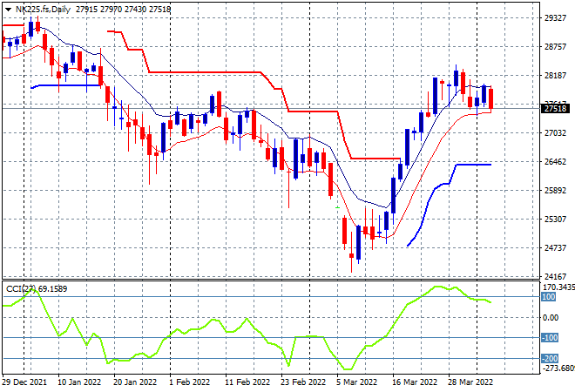Screen dimensions: 575x392
Task: Click the 26462 price axis label
Action: pos(555,161)
